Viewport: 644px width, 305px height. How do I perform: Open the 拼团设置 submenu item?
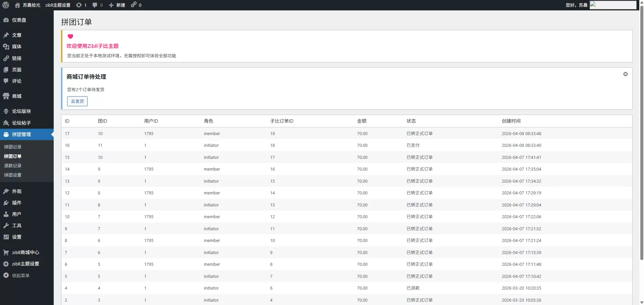point(13,175)
